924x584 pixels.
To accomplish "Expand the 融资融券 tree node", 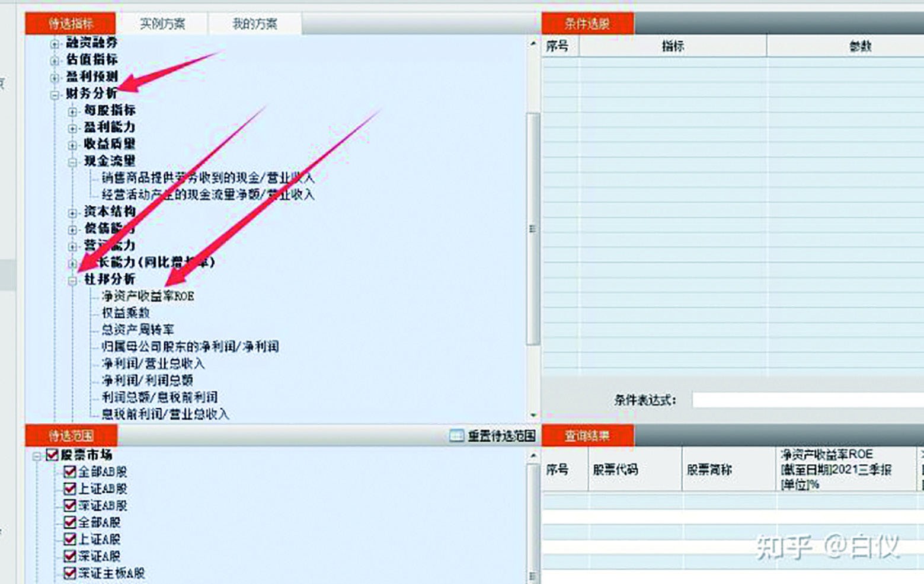I will tap(55, 43).
